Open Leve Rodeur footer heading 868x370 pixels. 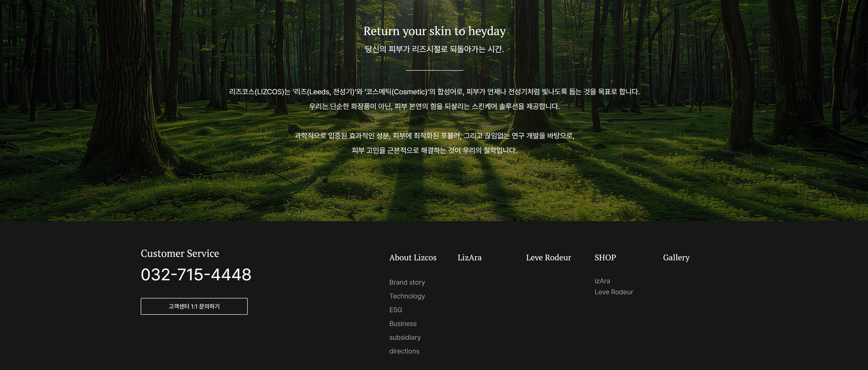tap(548, 258)
